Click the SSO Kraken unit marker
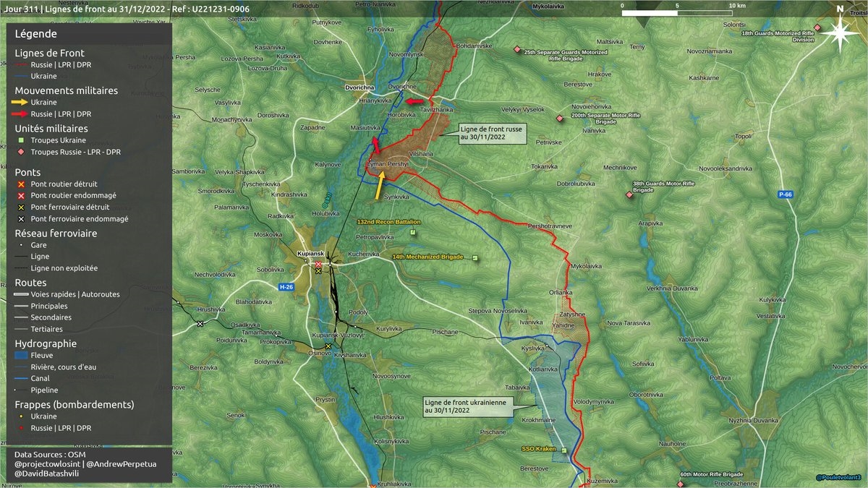Viewport: 868px width, 488px height. point(564,450)
